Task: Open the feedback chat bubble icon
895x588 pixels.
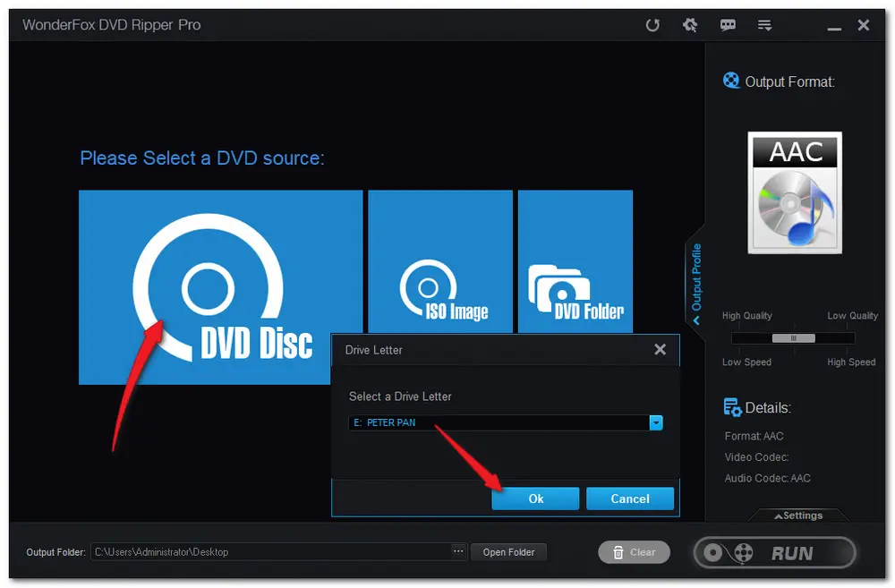Action: point(728,25)
